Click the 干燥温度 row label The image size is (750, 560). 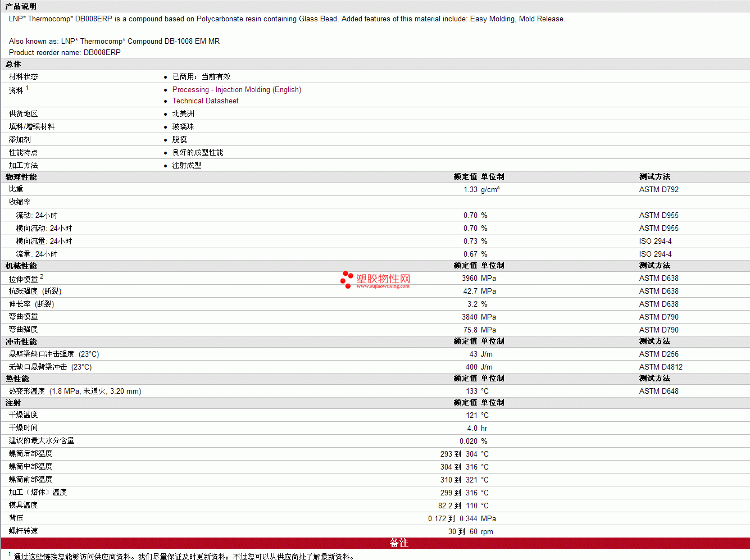point(24,415)
